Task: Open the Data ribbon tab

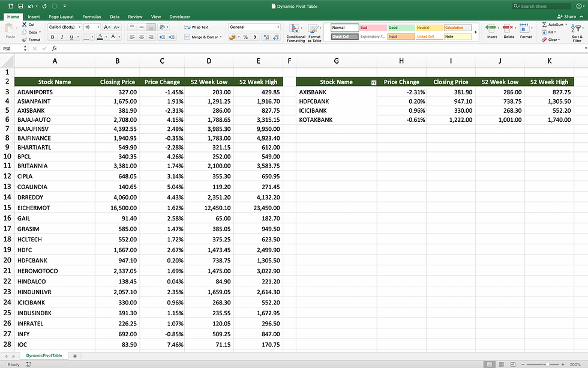Action: click(x=115, y=17)
